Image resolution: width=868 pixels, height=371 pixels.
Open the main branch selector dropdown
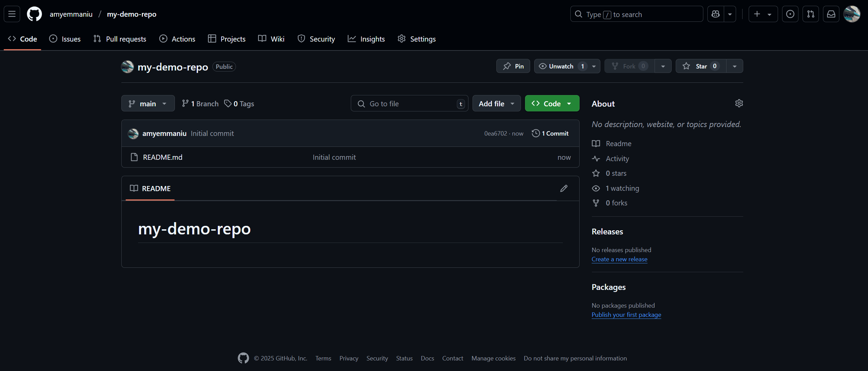pyautogui.click(x=148, y=104)
